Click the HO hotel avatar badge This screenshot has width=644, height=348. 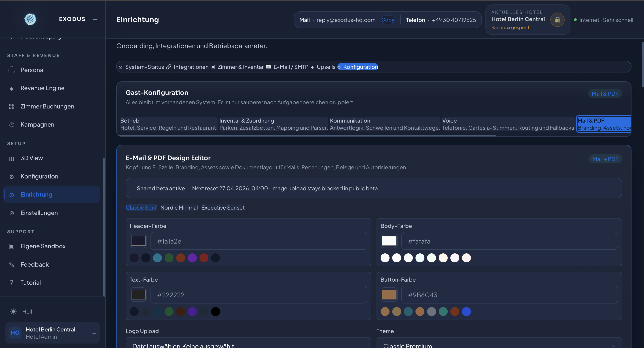click(15, 333)
